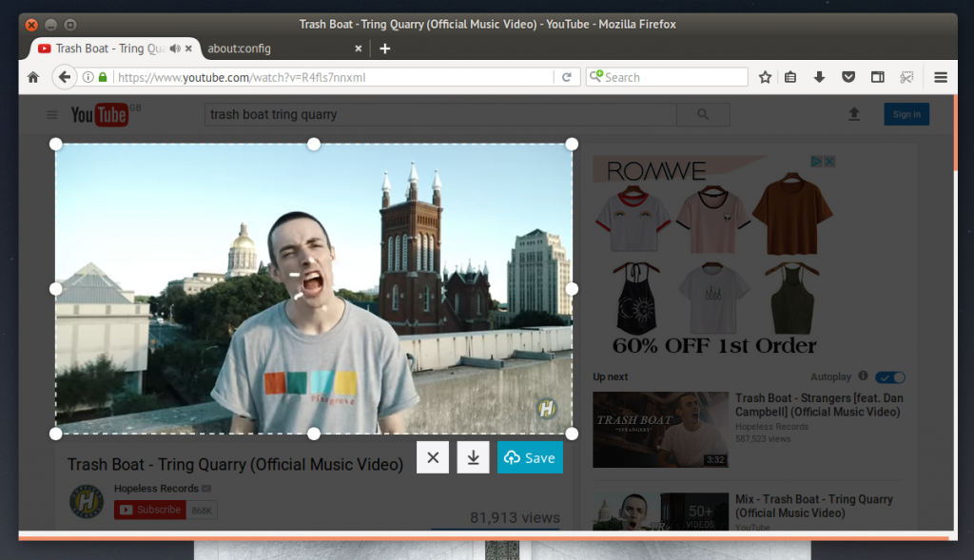Click the Pocket icon in the toolbar
This screenshot has width=974, height=560.
pos(848,77)
